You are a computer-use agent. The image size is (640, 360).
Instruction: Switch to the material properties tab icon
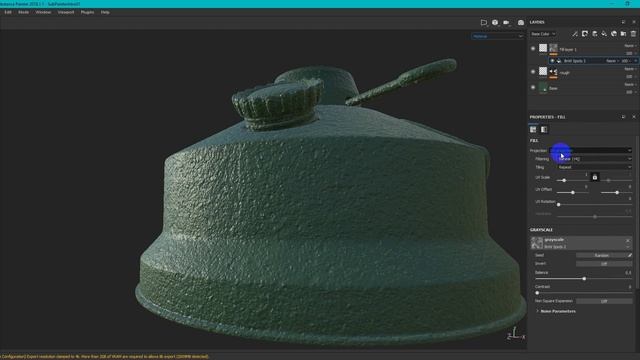coord(533,129)
